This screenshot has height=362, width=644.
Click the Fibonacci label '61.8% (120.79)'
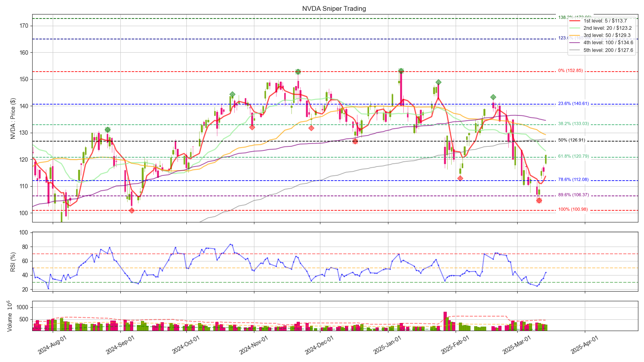click(x=574, y=156)
